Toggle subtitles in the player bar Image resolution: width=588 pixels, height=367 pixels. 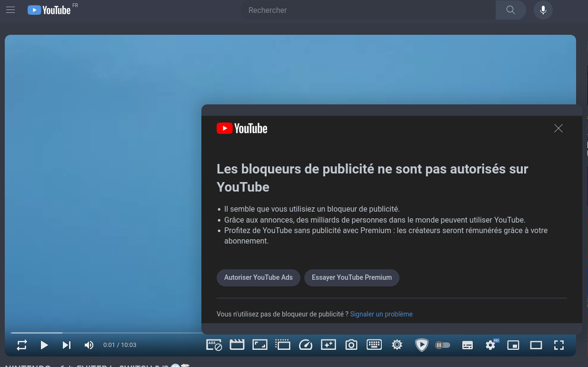468,345
